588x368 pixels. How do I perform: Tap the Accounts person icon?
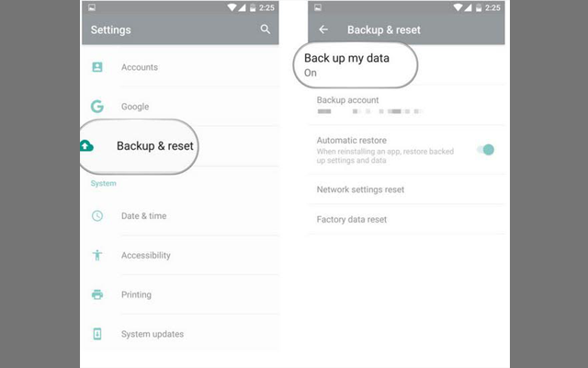[97, 67]
